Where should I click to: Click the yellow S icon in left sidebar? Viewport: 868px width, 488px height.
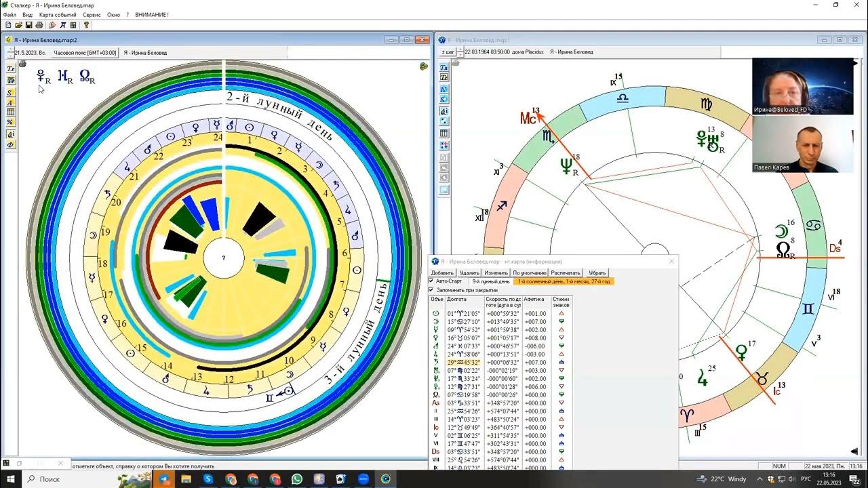pyautogui.click(x=11, y=92)
